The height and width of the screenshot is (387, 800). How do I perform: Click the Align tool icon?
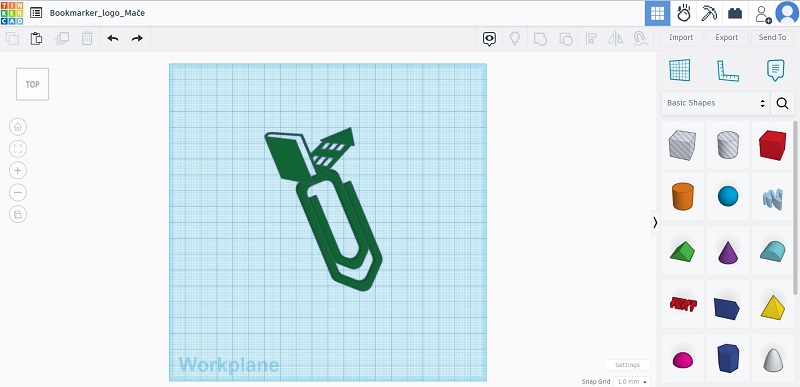[x=591, y=38]
